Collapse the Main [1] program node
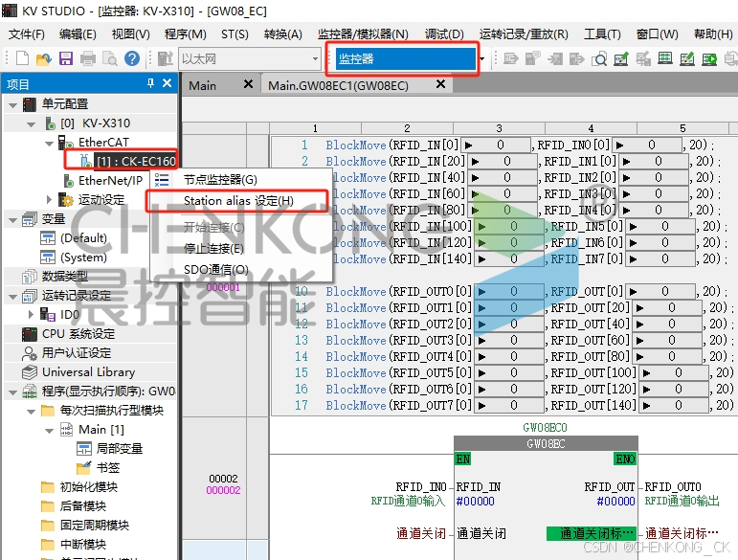738x560 pixels. click(x=49, y=431)
